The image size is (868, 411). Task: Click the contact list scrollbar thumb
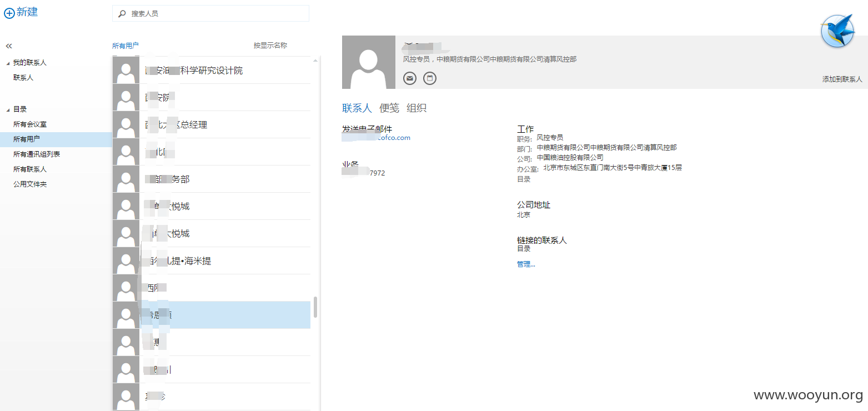(315, 307)
